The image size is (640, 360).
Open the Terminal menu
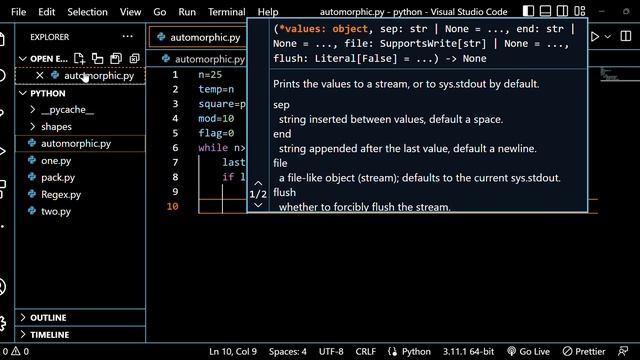pyautogui.click(x=227, y=12)
